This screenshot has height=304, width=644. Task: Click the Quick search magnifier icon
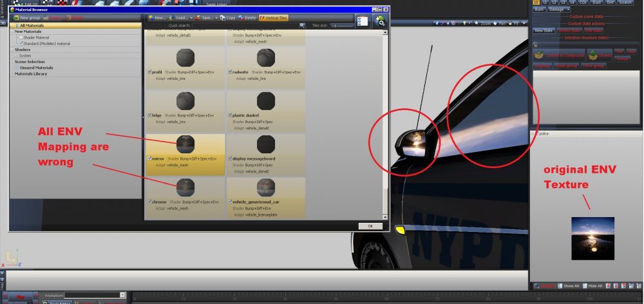coord(302,26)
